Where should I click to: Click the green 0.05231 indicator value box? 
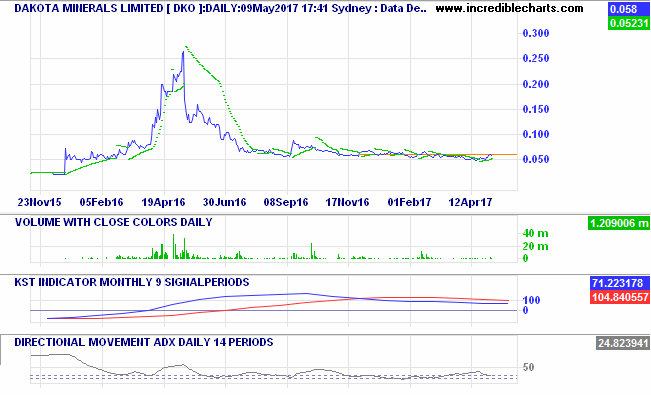point(628,23)
